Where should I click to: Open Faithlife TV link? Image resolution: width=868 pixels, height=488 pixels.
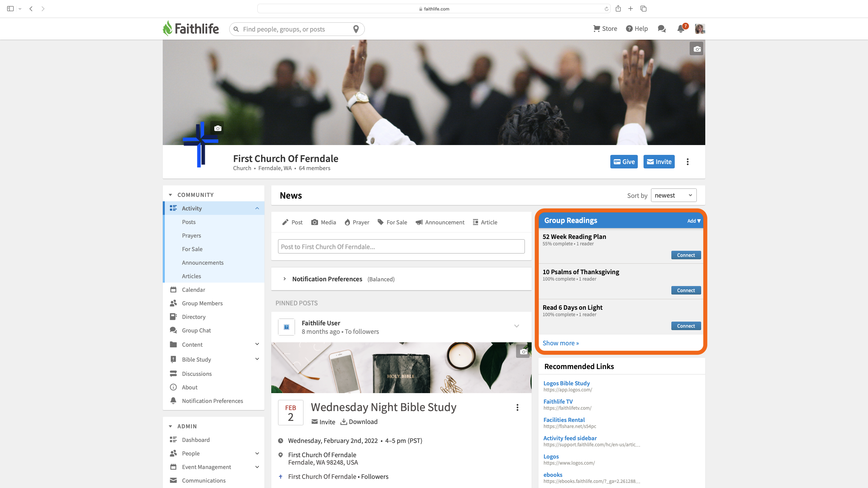(x=558, y=402)
